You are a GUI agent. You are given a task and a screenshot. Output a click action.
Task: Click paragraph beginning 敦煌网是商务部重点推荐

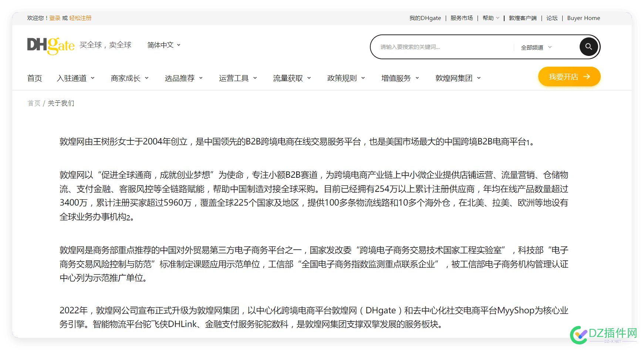pos(314,264)
